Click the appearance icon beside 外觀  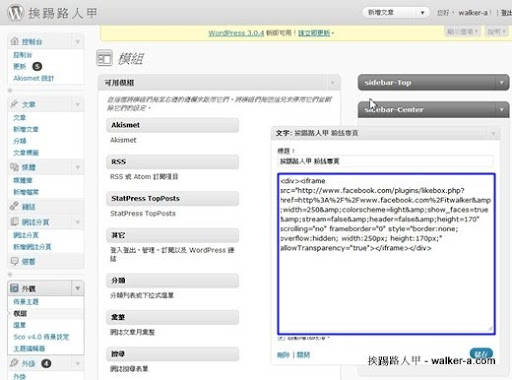pos(15,288)
